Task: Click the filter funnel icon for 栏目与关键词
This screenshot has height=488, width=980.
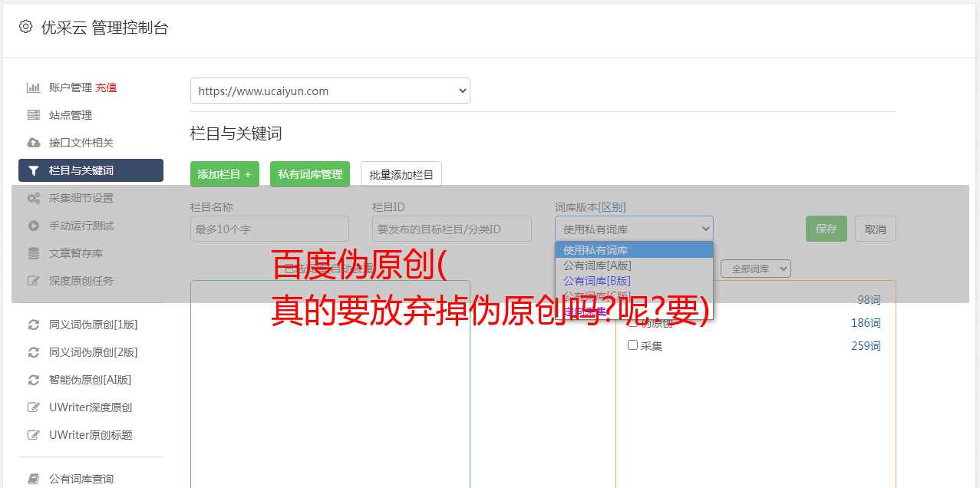Action: point(33,170)
